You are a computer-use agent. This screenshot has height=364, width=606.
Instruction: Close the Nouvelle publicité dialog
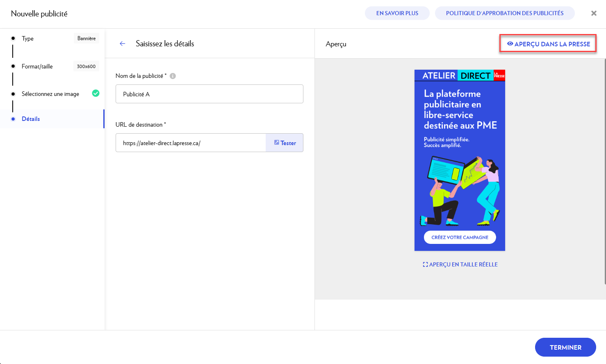[x=593, y=13]
